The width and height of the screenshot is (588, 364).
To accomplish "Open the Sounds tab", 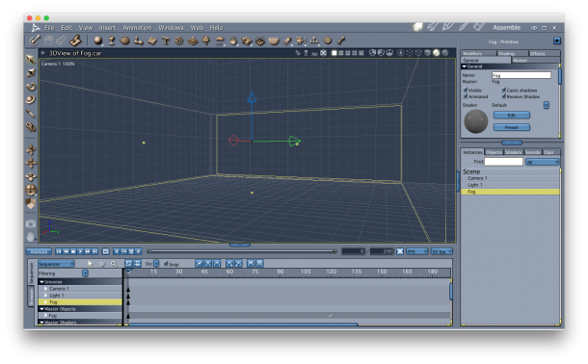I will (x=532, y=152).
